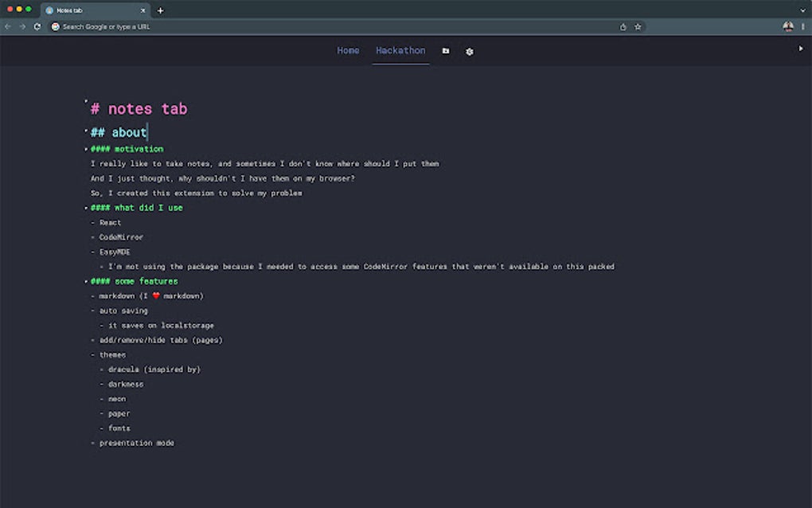Reload the current page

(37, 26)
